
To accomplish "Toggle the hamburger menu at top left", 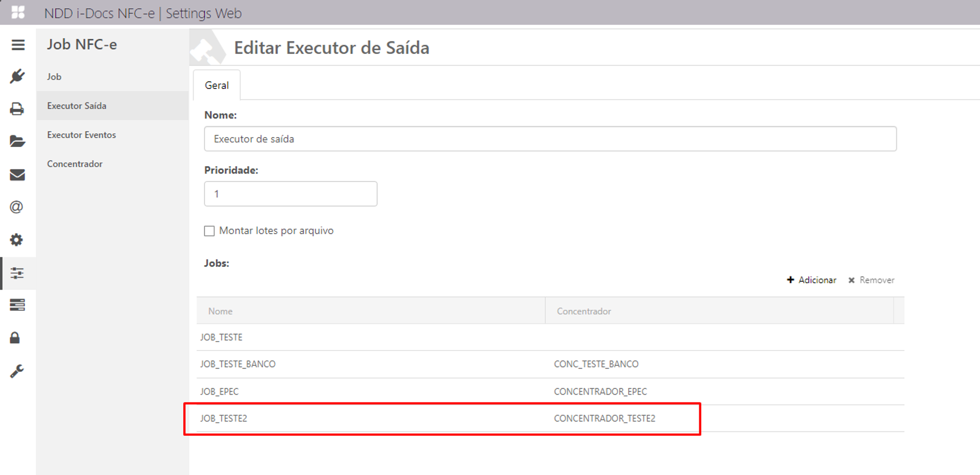I will coord(17,45).
